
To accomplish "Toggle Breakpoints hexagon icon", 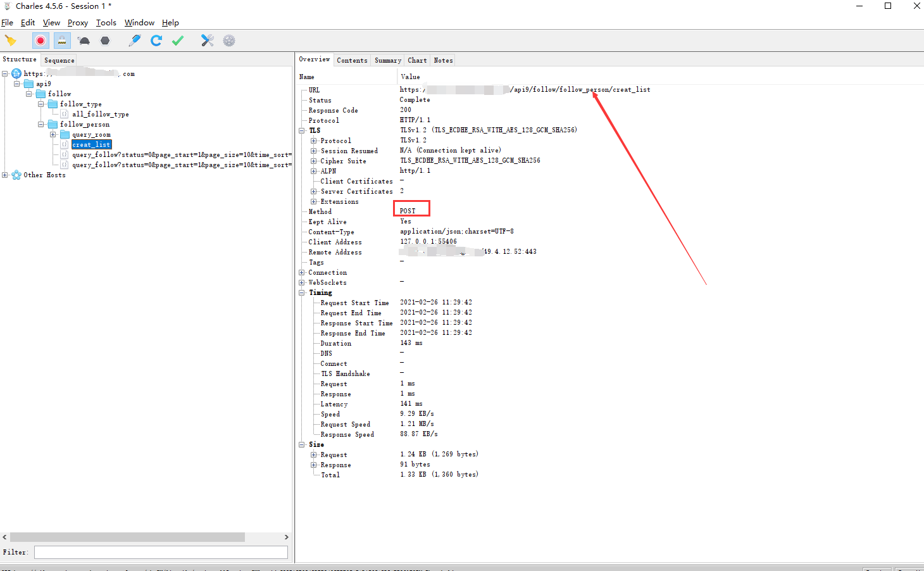I will [105, 41].
